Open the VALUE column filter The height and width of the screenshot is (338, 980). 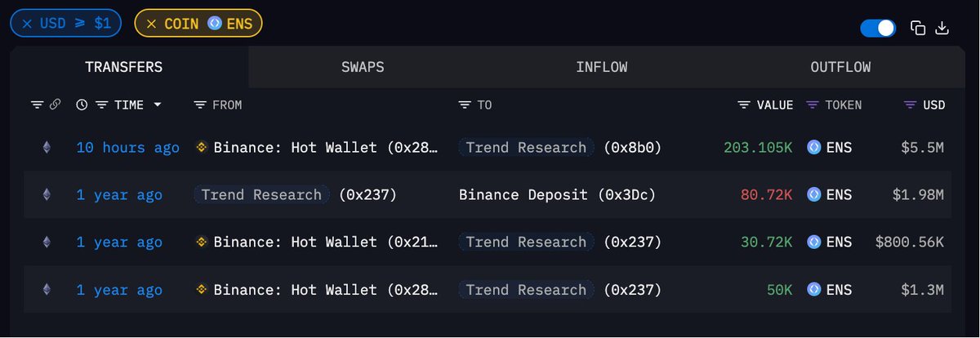(x=744, y=105)
